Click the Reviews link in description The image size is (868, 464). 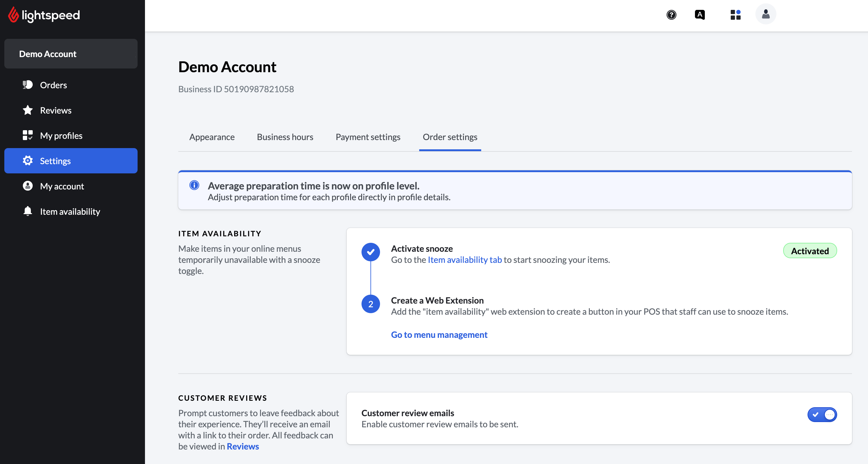click(243, 446)
